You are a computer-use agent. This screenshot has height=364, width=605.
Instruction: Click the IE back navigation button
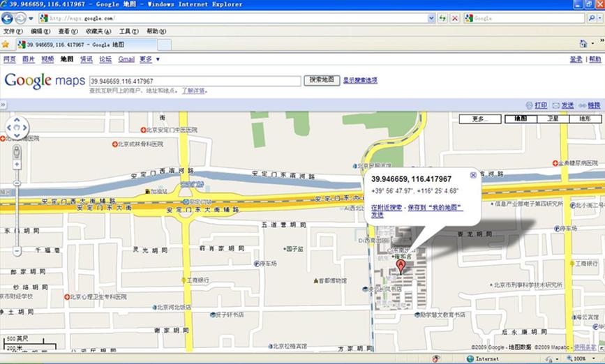8,18
